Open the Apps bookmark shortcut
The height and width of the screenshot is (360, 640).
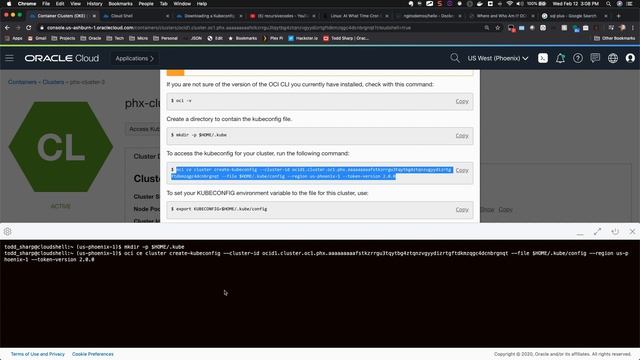(x=14, y=38)
